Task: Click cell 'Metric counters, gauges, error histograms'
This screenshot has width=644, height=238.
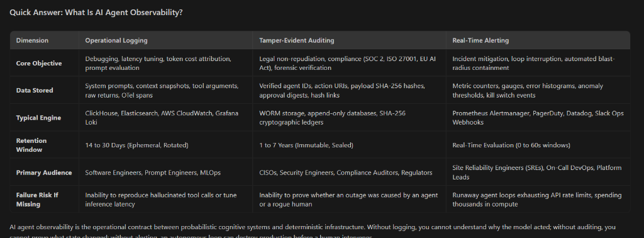Action: [538, 90]
